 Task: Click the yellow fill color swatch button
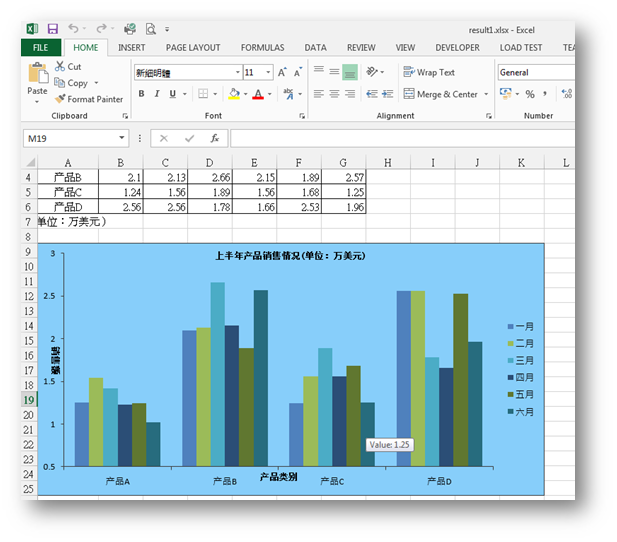(233, 94)
